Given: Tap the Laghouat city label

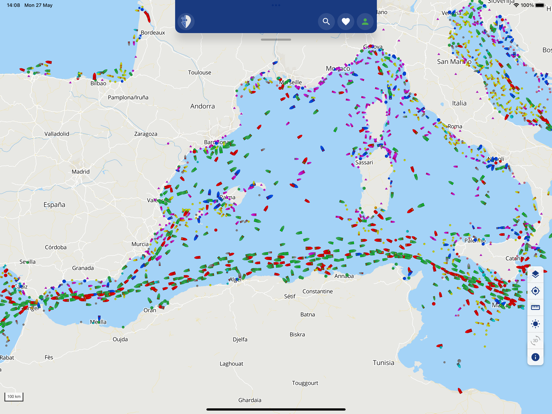Looking at the screenshot, I should click(x=231, y=364).
